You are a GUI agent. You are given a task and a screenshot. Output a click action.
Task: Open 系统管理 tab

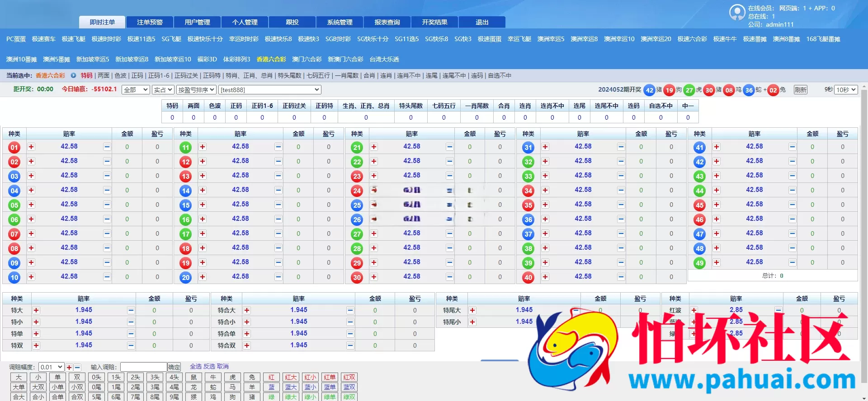[340, 22]
